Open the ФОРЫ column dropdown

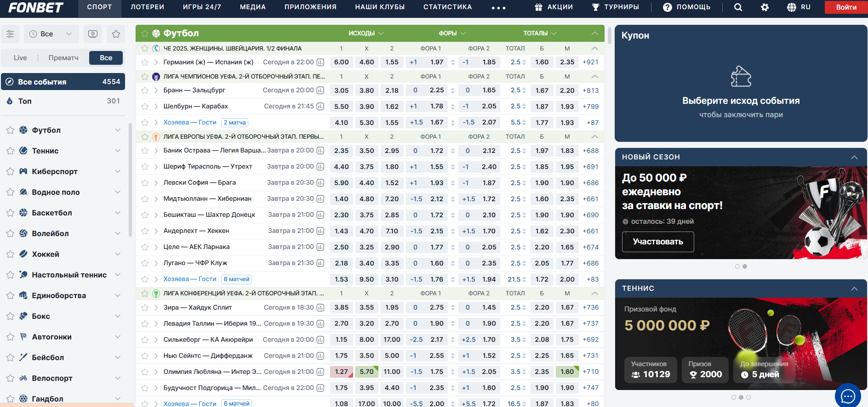[452, 33]
